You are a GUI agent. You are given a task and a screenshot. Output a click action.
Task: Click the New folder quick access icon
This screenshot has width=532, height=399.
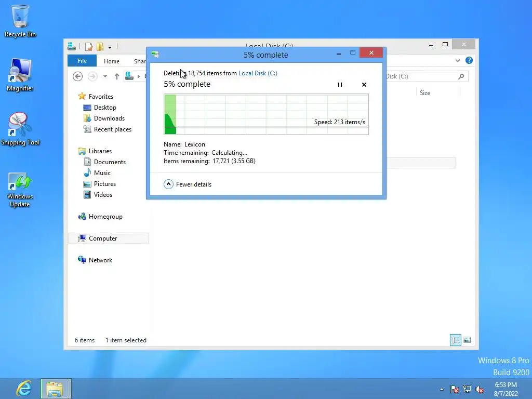tap(100, 46)
